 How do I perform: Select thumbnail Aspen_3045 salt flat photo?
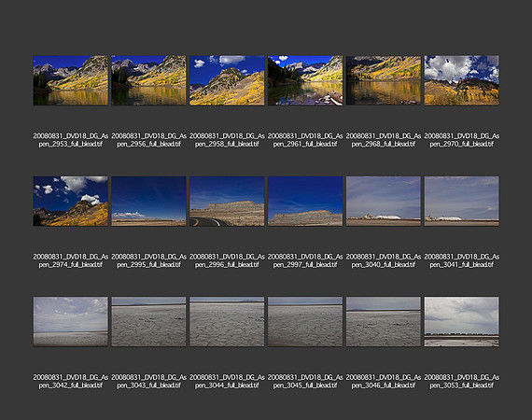pos(305,322)
